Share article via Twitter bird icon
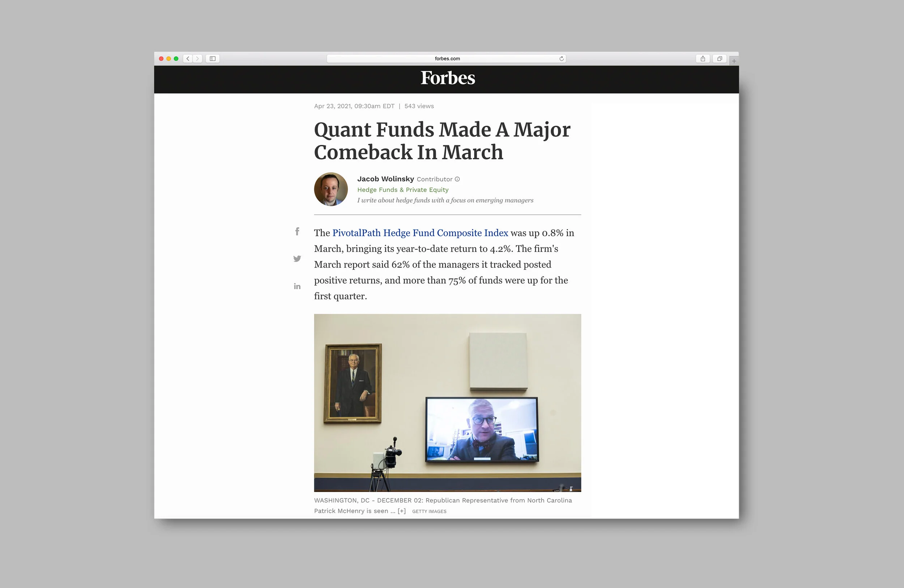The width and height of the screenshot is (904, 588). tap(297, 258)
